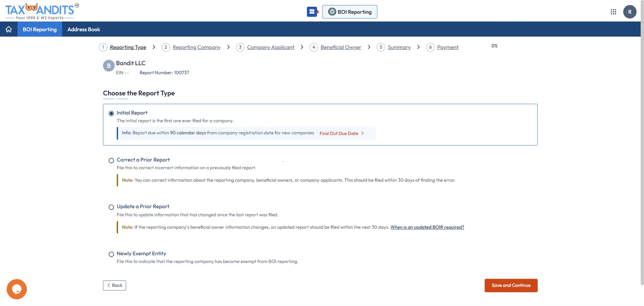644x306 pixels.
Task: Open When is an updated BOIR required link
Action: (427, 227)
